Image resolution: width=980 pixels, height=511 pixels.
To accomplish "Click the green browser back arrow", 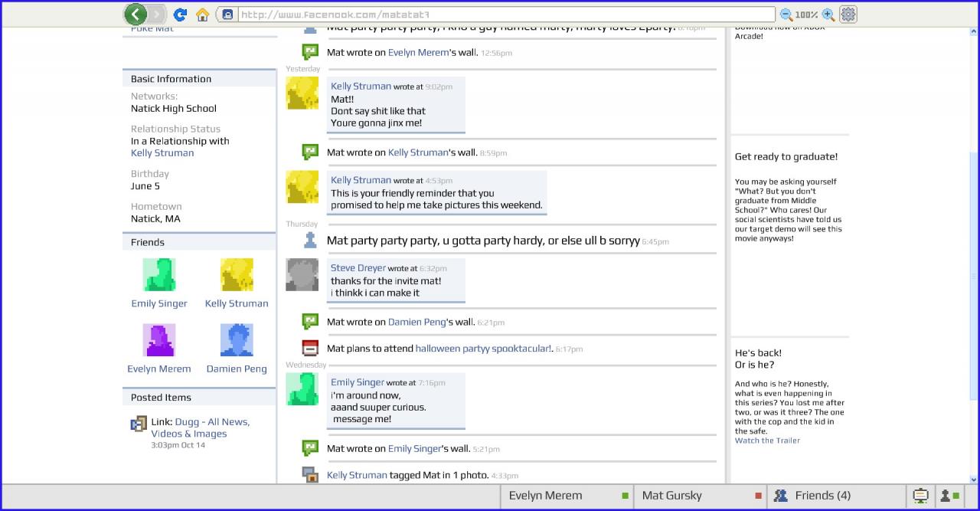I will coord(136,14).
